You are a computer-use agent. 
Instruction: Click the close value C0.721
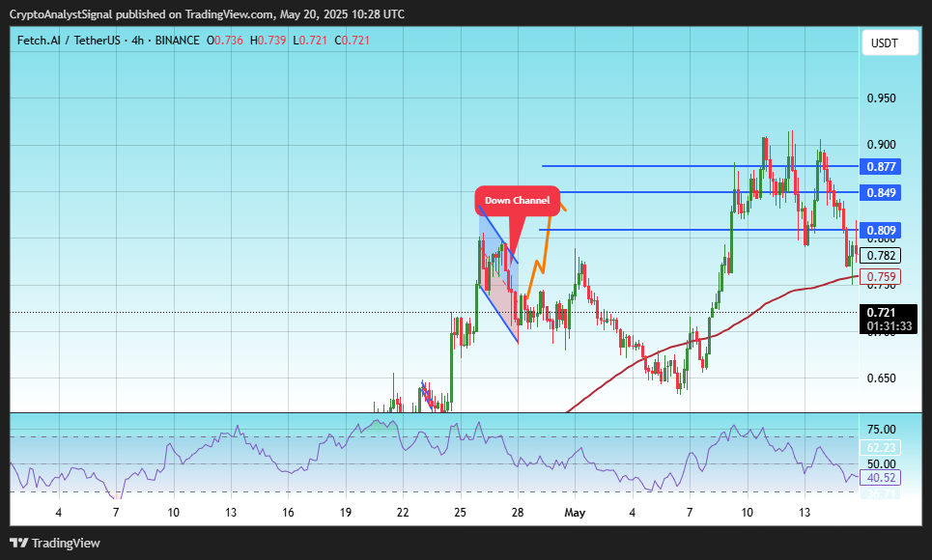[x=352, y=41]
